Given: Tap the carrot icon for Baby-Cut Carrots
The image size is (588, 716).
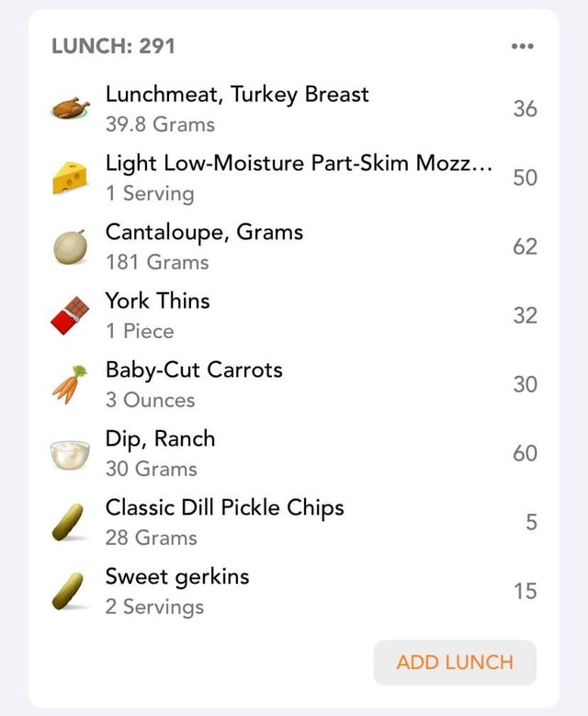Looking at the screenshot, I should pos(70,384).
